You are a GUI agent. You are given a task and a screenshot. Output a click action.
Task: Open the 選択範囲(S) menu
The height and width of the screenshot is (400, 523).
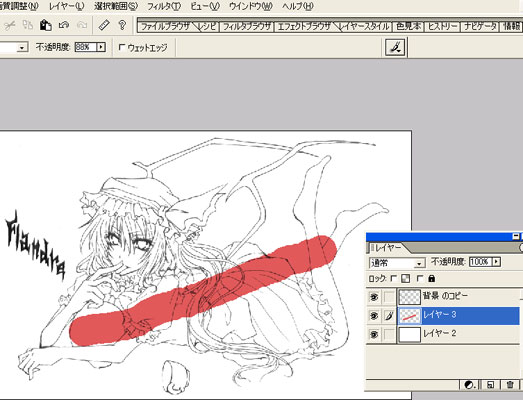coord(116,6)
